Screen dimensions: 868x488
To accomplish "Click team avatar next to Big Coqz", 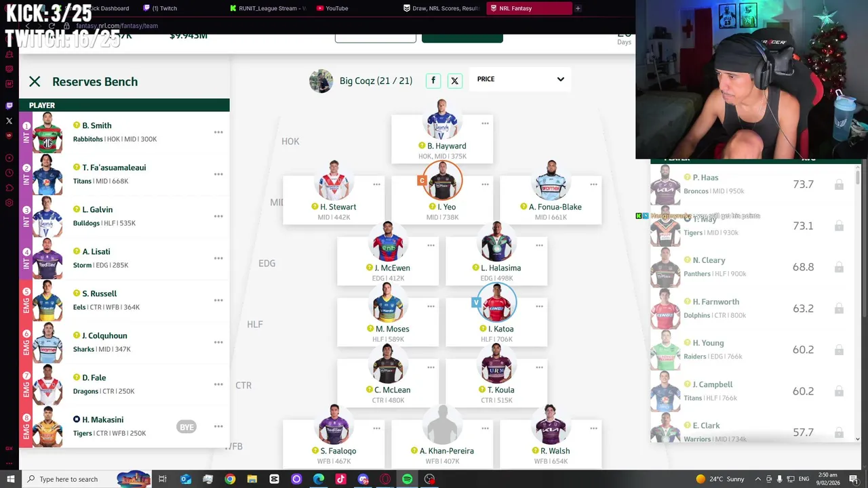I will [321, 81].
